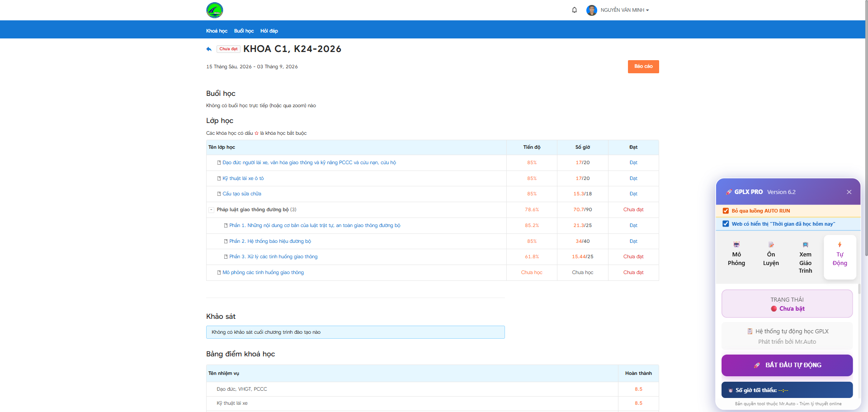Click the Số giờ column header

[x=582, y=147]
